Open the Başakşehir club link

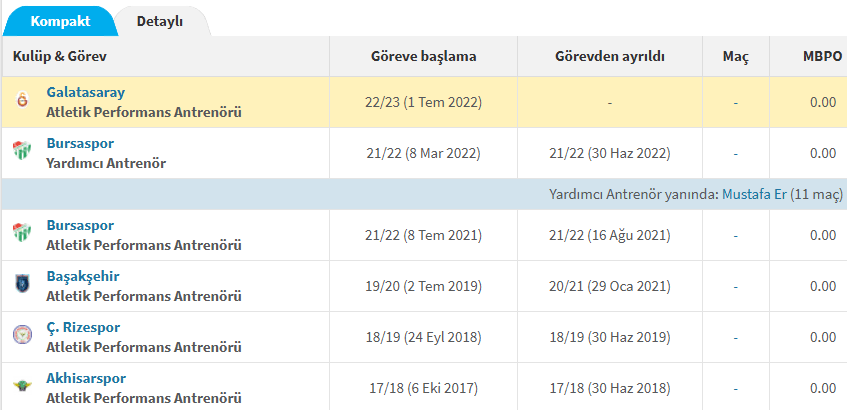pyautogui.click(x=83, y=276)
